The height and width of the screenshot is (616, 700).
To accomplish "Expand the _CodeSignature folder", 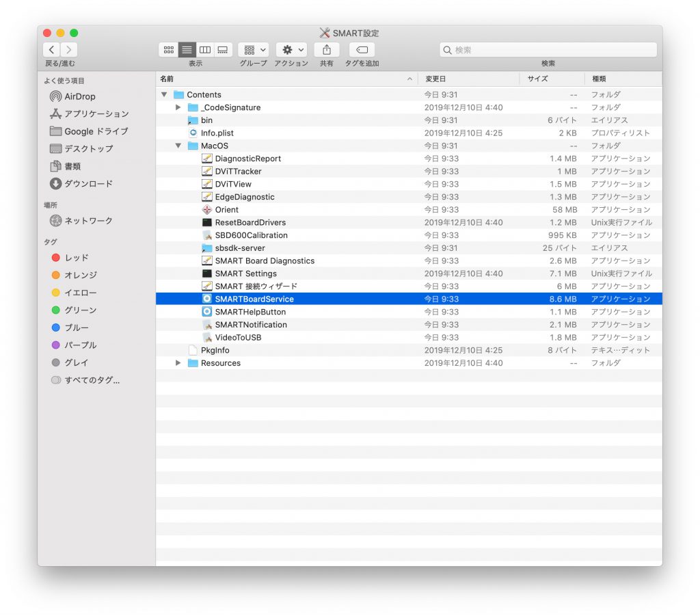I will coord(178,107).
